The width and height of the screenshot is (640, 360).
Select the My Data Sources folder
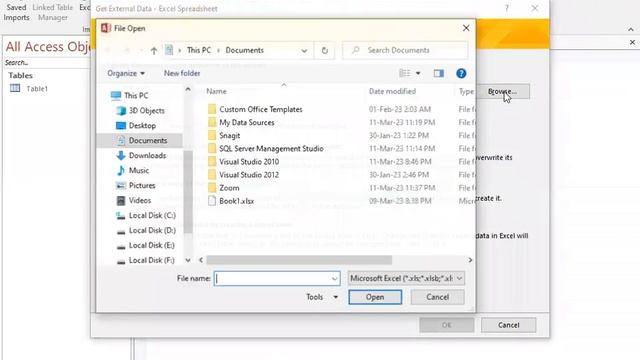[247, 122]
